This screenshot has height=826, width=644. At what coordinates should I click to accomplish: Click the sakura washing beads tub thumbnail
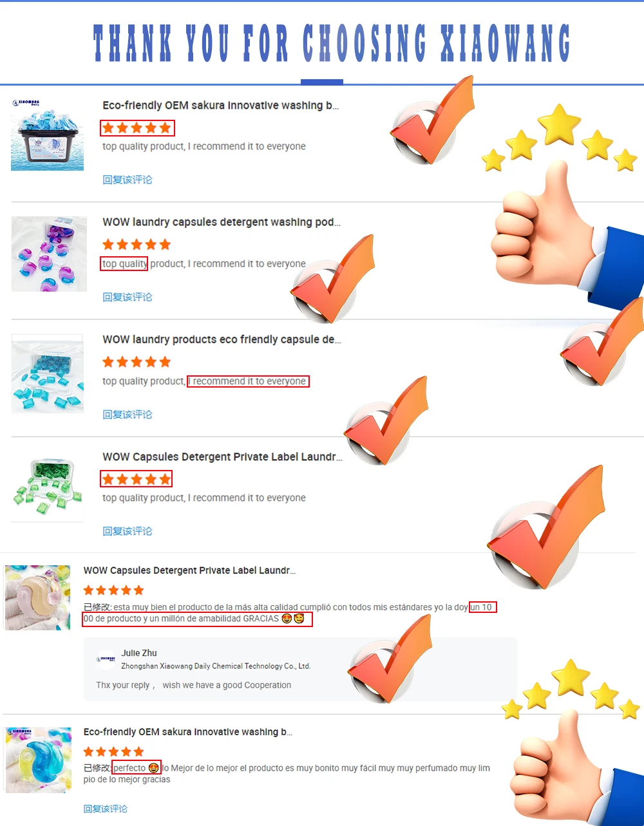pyautogui.click(x=47, y=134)
